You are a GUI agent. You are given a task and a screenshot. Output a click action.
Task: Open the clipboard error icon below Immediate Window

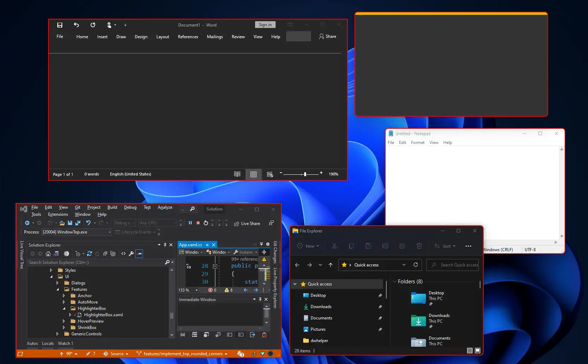pyautogui.click(x=264, y=335)
